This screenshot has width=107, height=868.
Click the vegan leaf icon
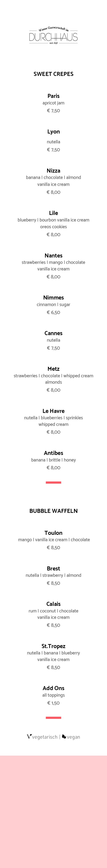pyautogui.click(x=64, y=737)
